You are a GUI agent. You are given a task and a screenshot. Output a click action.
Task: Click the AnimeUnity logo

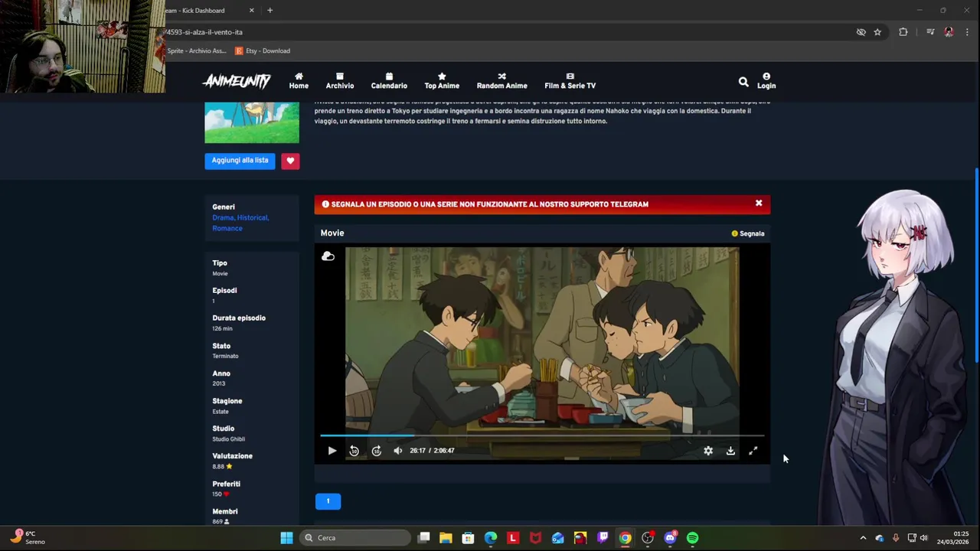pyautogui.click(x=237, y=81)
